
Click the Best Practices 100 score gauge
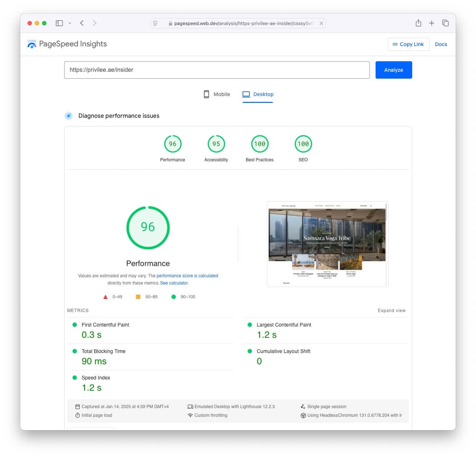(x=260, y=144)
